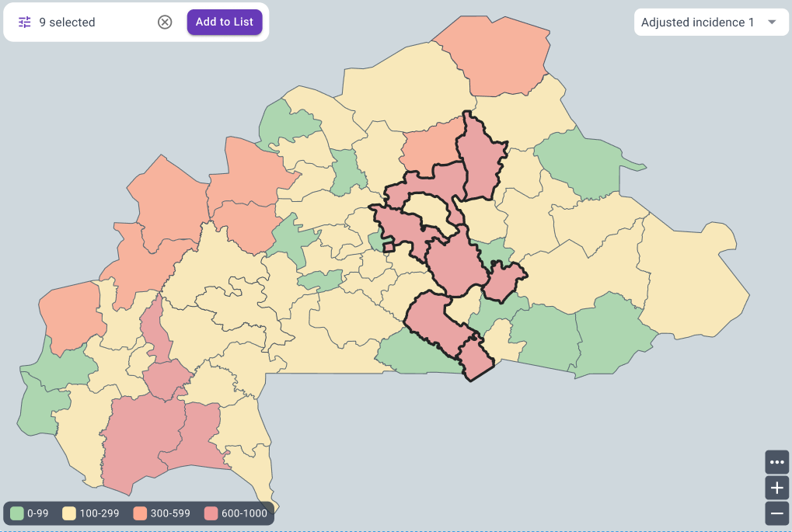Viewport: 792px width, 532px height.
Task: Click the green region at the southwestern edge
Action: 39,408
